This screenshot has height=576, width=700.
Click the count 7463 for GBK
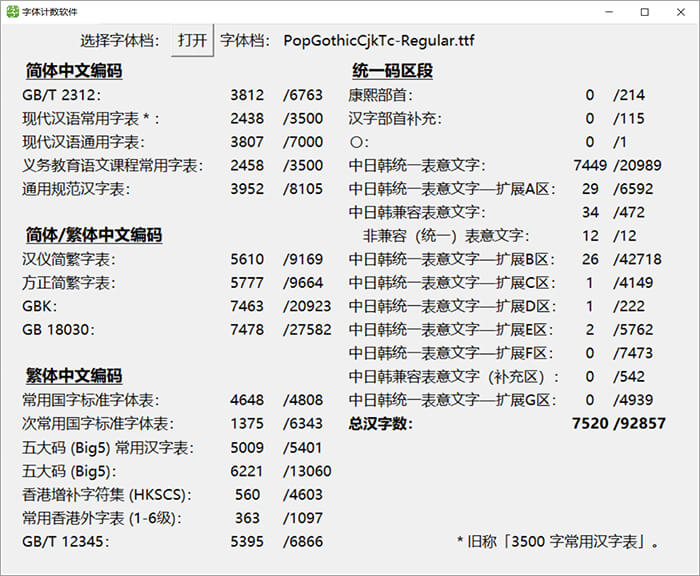coord(247,306)
